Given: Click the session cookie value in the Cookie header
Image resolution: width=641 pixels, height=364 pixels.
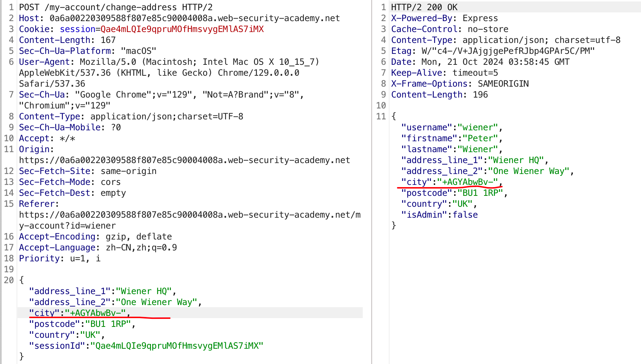Looking at the screenshot, I should pyautogui.click(x=182, y=29).
